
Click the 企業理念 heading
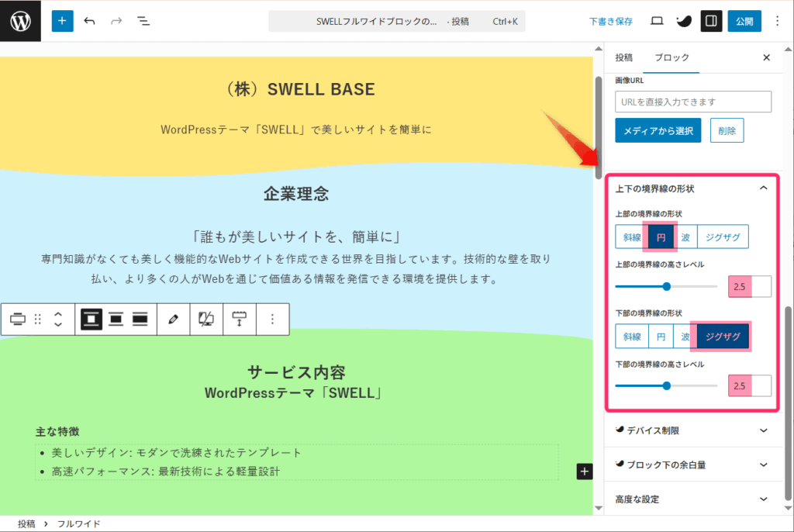(x=296, y=194)
